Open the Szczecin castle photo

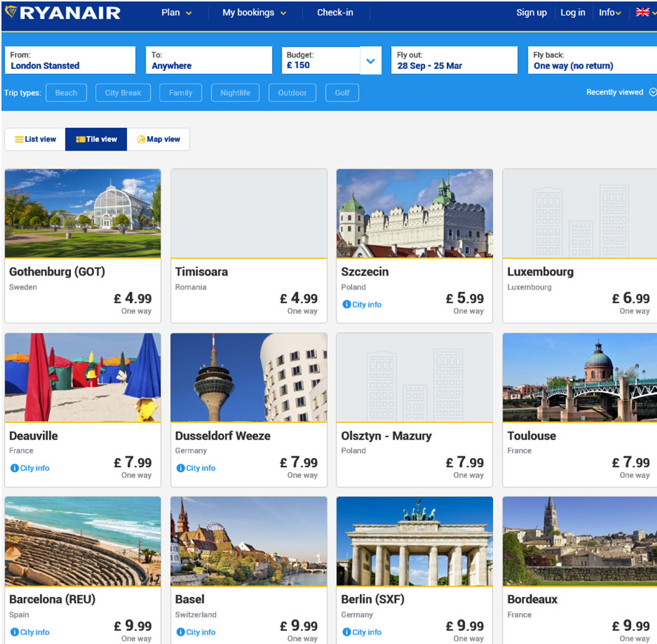(415, 213)
